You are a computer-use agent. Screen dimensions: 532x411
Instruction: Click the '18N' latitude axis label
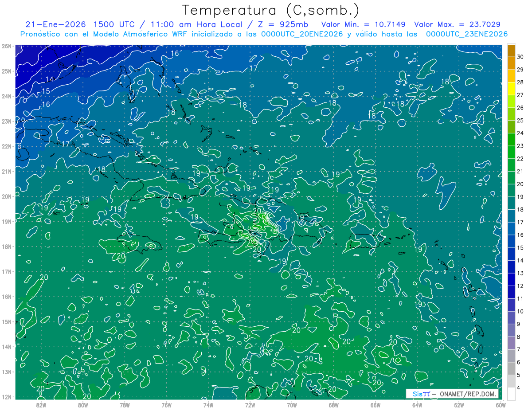point(7,247)
